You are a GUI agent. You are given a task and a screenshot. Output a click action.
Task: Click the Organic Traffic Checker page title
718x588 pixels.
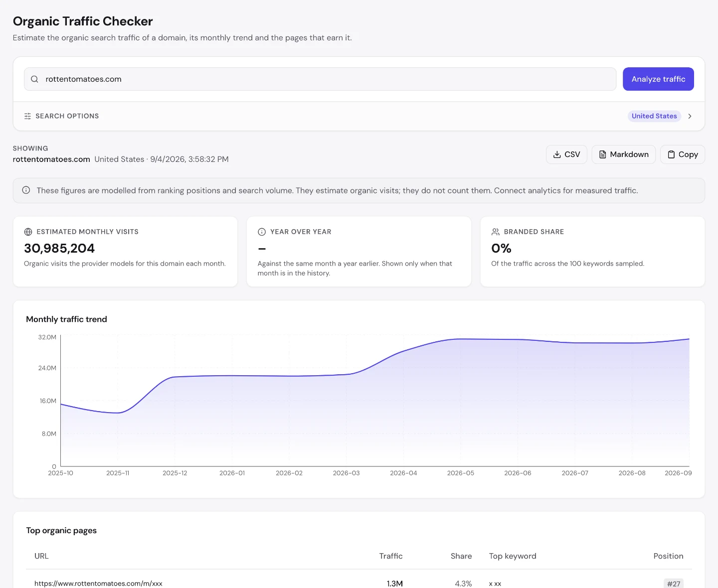click(83, 21)
